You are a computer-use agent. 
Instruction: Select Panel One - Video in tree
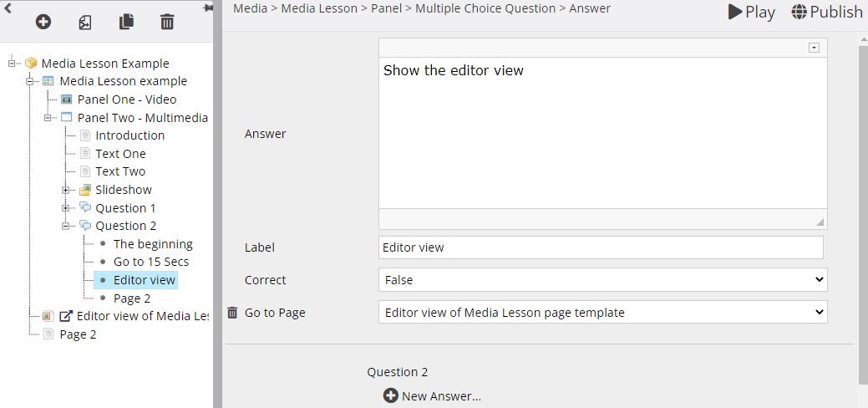pyautogui.click(x=127, y=99)
